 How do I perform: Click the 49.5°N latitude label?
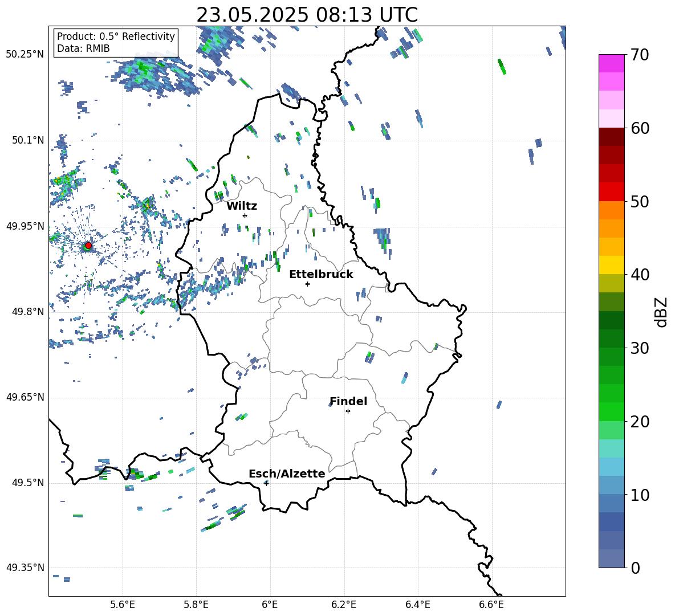(28, 483)
